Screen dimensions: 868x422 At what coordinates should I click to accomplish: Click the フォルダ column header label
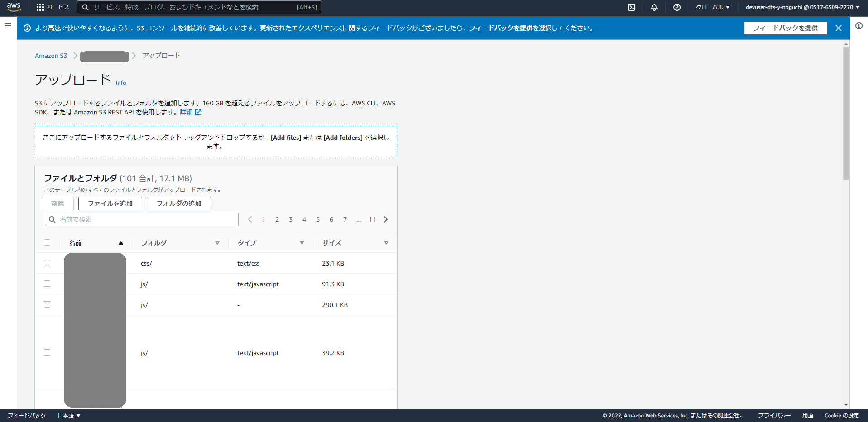click(154, 243)
